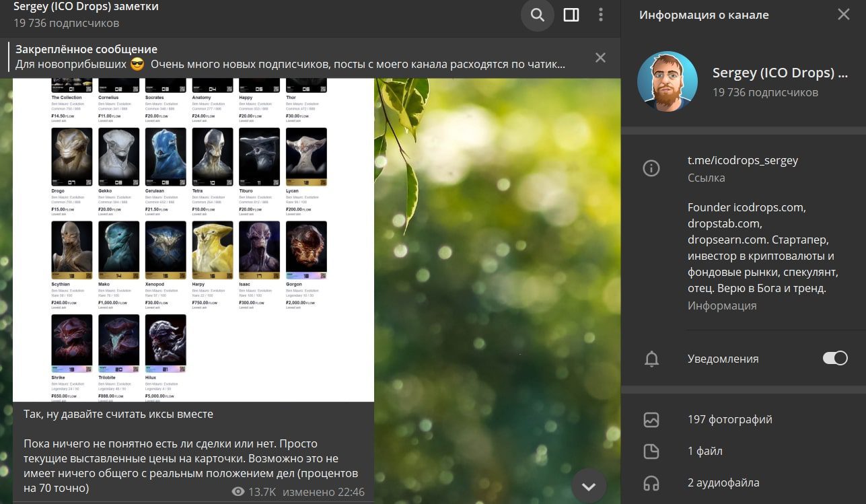
Task: Click the file document icon
Action: click(651, 452)
